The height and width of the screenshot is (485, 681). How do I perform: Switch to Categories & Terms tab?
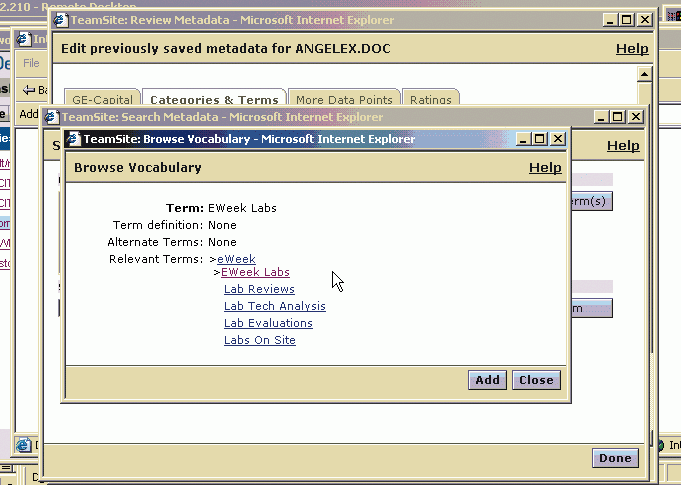[214, 99]
